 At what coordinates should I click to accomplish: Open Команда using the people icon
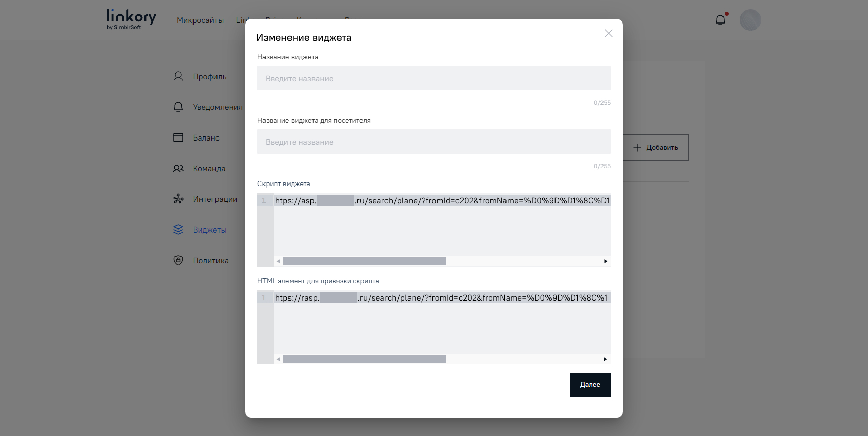point(178,168)
